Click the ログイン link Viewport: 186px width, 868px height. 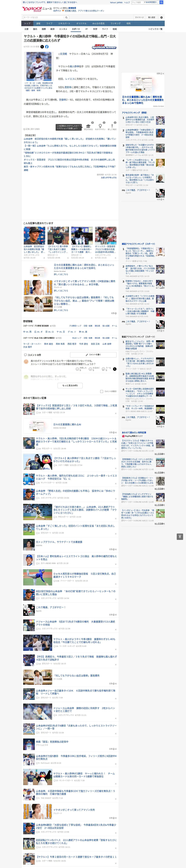pos(57,11)
